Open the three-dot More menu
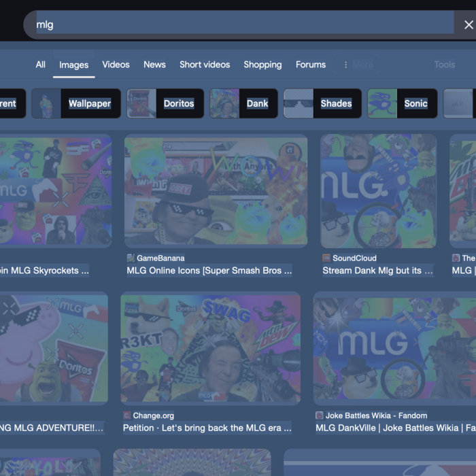 click(x=346, y=65)
